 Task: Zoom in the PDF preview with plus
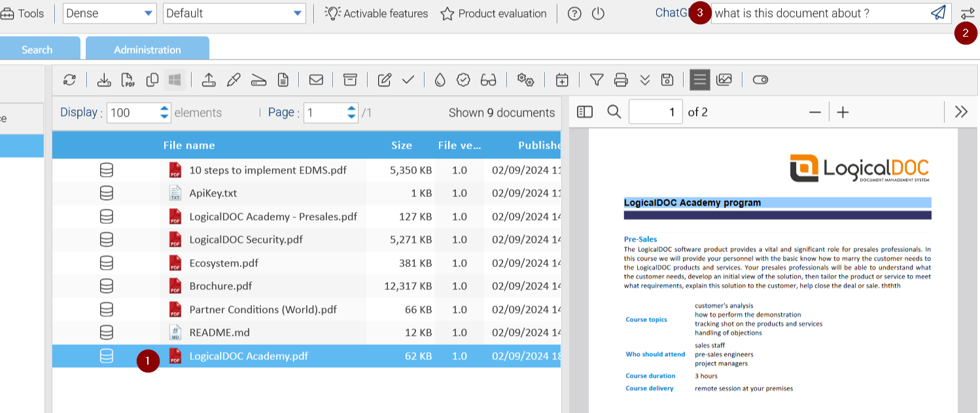tap(843, 113)
